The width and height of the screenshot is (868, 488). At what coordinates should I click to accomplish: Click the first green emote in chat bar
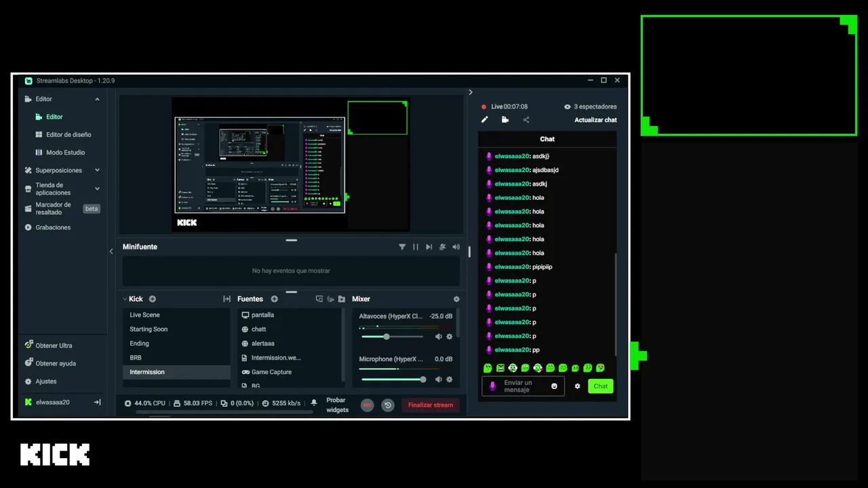click(488, 368)
